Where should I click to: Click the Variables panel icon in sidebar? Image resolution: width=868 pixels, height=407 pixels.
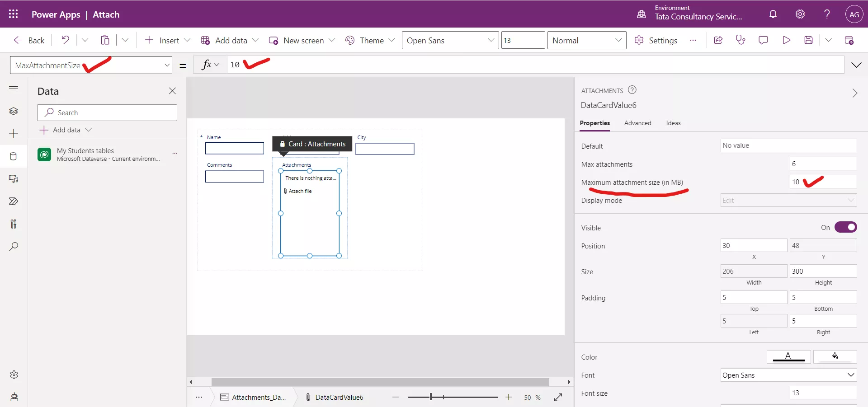14,224
